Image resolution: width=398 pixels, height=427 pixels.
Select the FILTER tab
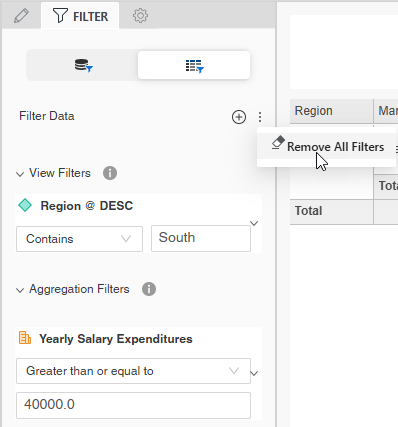[x=80, y=16]
